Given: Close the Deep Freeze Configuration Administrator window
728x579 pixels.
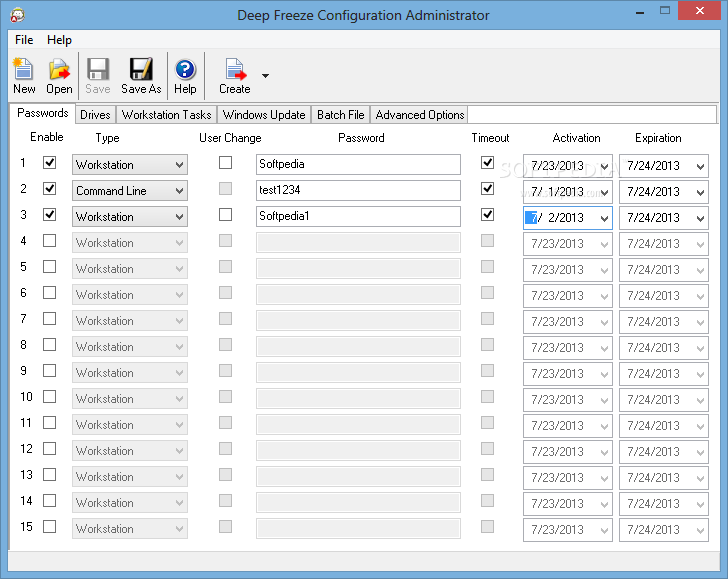Looking at the screenshot, I should (x=700, y=11).
